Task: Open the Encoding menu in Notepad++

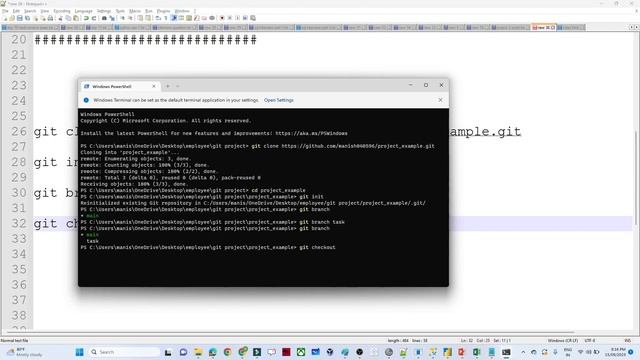Action: [62, 11]
